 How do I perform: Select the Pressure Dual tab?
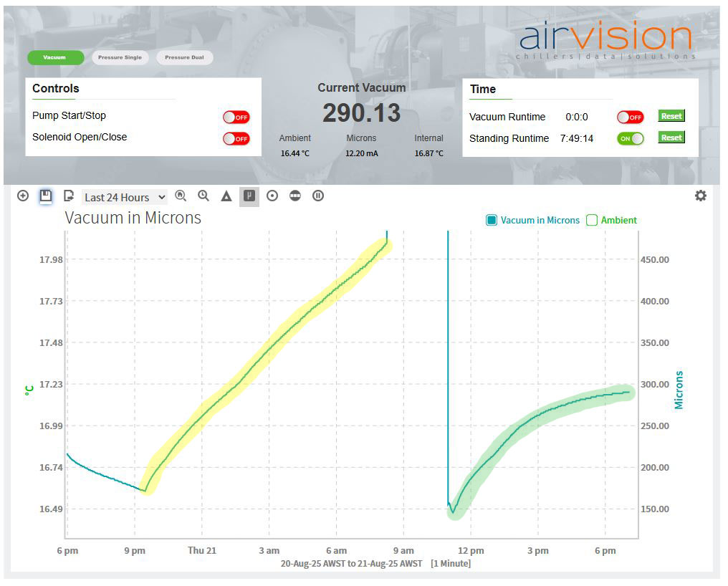tap(185, 57)
